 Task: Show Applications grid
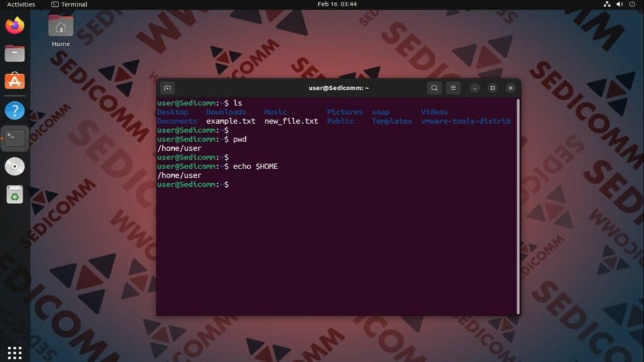[x=15, y=353]
